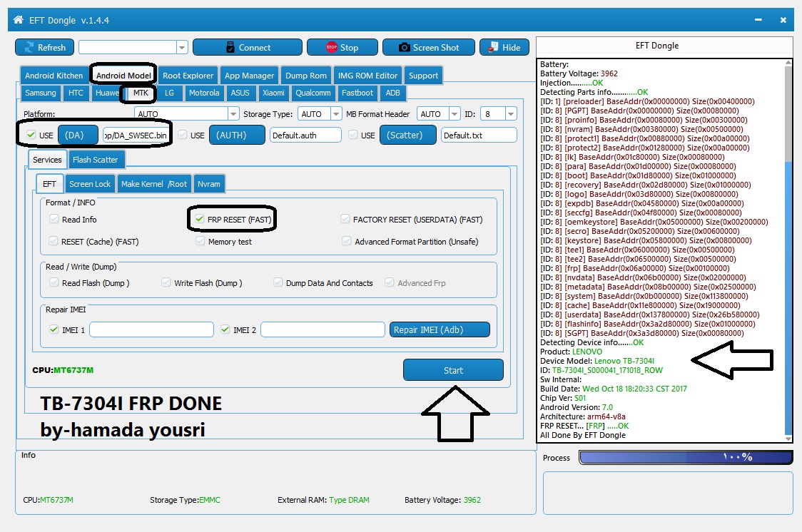Check the Read Info option
The height and width of the screenshot is (532, 802).
[x=54, y=219]
